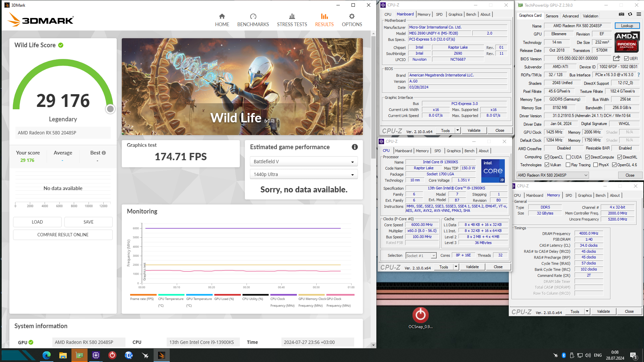Toggle the DirectML checkbox in GPU-Z

click(620, 157)
